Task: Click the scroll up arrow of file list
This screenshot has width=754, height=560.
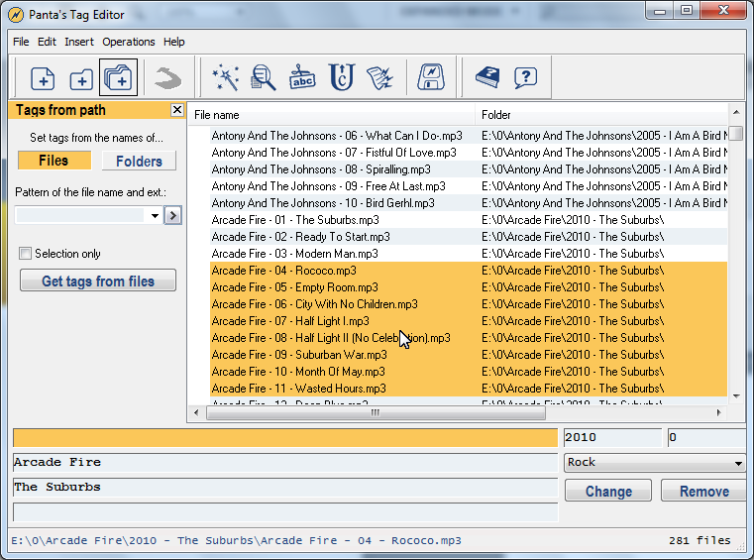Action: (736, 112)
